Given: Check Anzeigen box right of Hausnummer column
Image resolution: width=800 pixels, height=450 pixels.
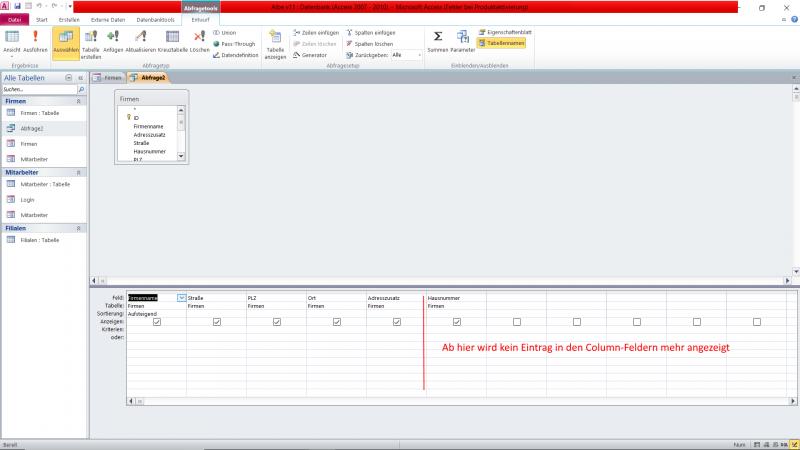Looking at the screenshot, I should pyautogui.click(x=517, y=322).
